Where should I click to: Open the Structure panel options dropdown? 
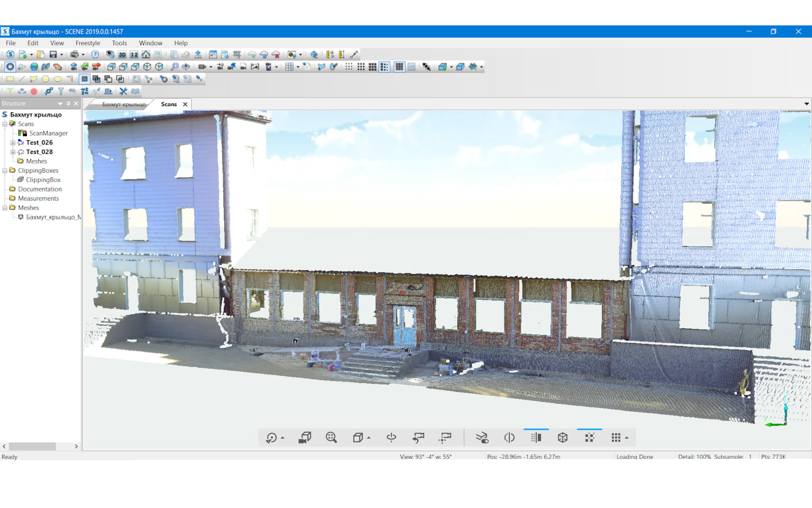click(x=60, y=104)
